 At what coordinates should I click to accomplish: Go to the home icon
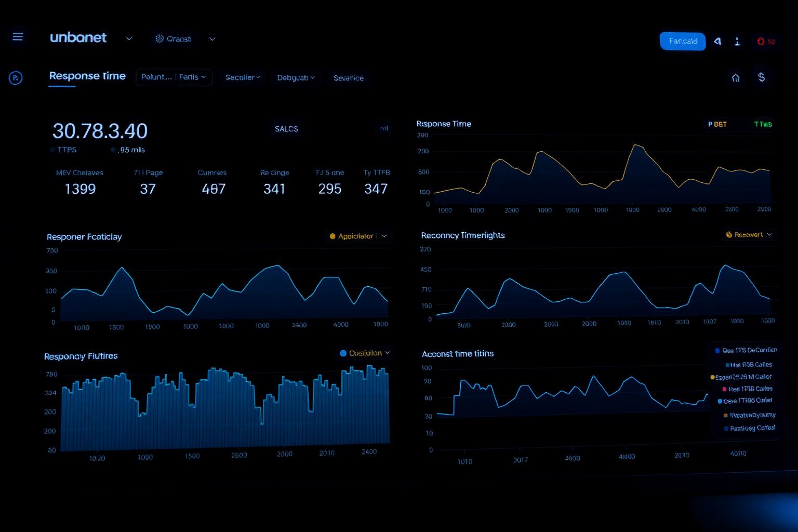tap(736, 78)
